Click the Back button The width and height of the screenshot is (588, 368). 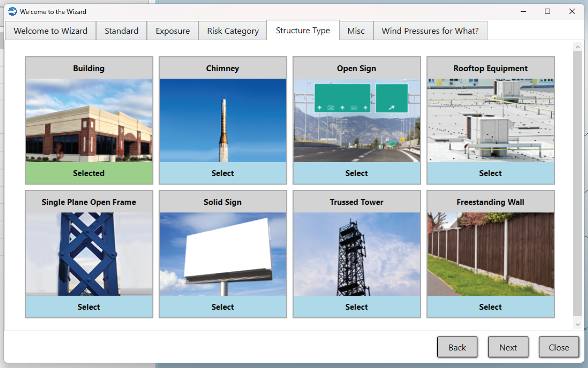click(457, 347)
